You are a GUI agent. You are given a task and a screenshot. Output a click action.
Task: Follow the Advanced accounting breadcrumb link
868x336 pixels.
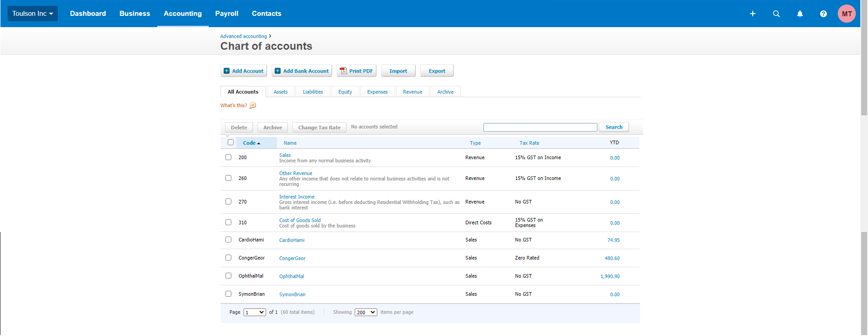(x=244, y=36)
